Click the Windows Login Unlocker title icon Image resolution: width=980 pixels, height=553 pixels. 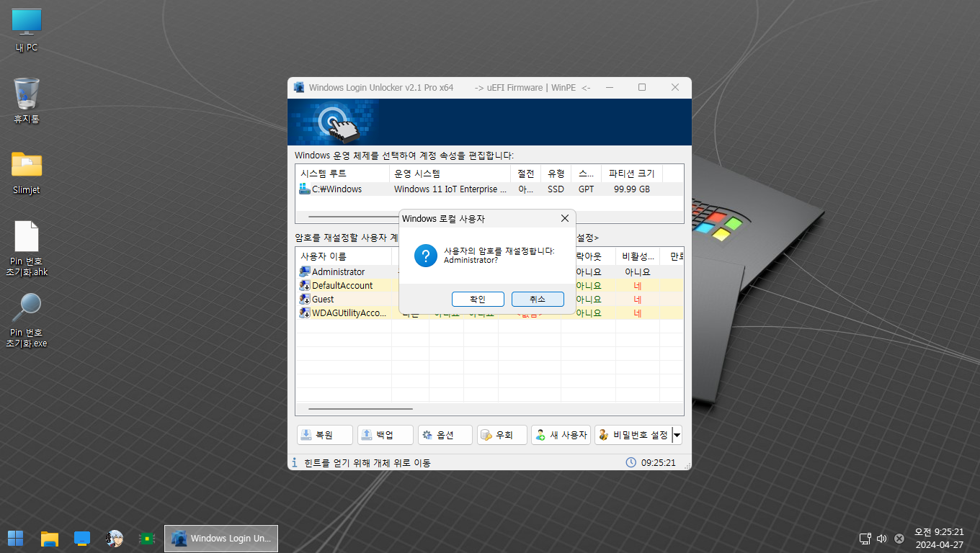[x=299, y=87]
